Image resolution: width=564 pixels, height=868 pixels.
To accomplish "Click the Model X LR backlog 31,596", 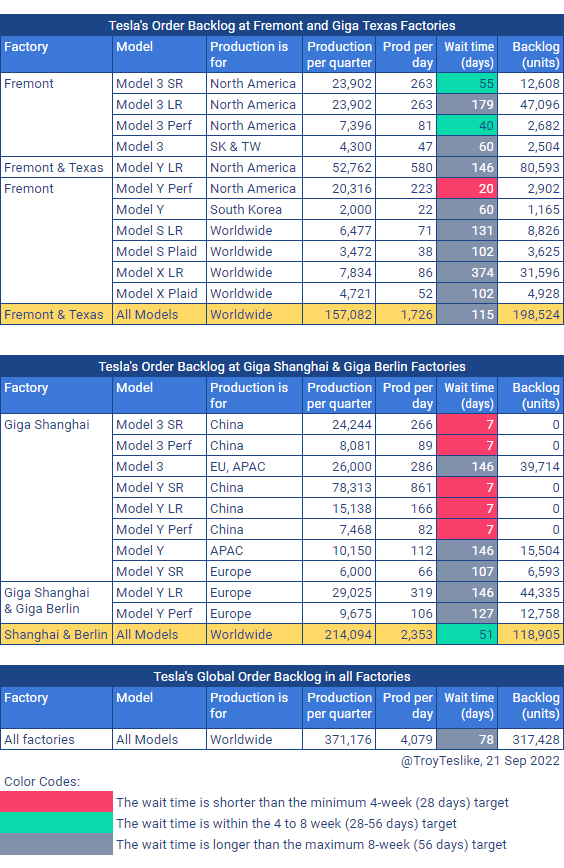I will tap(531, 273).
